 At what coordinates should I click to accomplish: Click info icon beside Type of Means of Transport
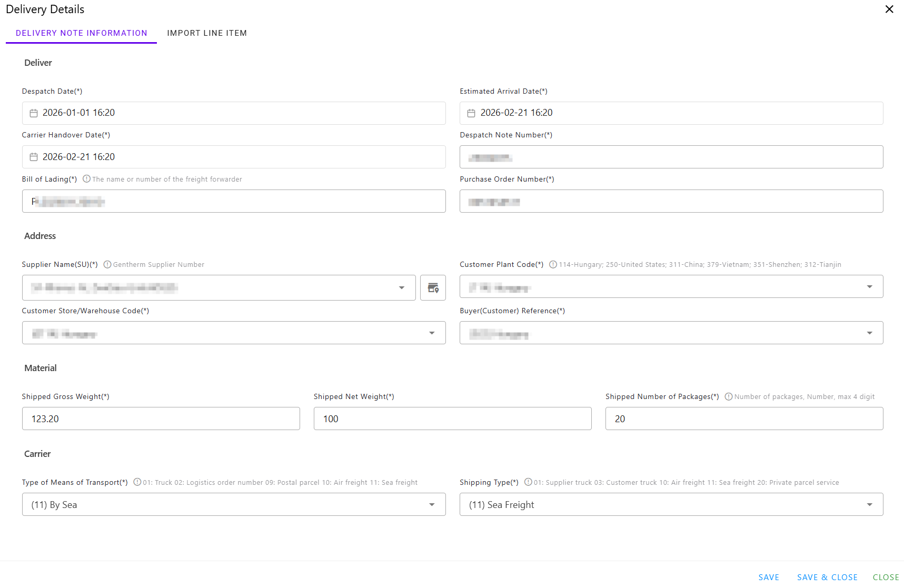137,482
